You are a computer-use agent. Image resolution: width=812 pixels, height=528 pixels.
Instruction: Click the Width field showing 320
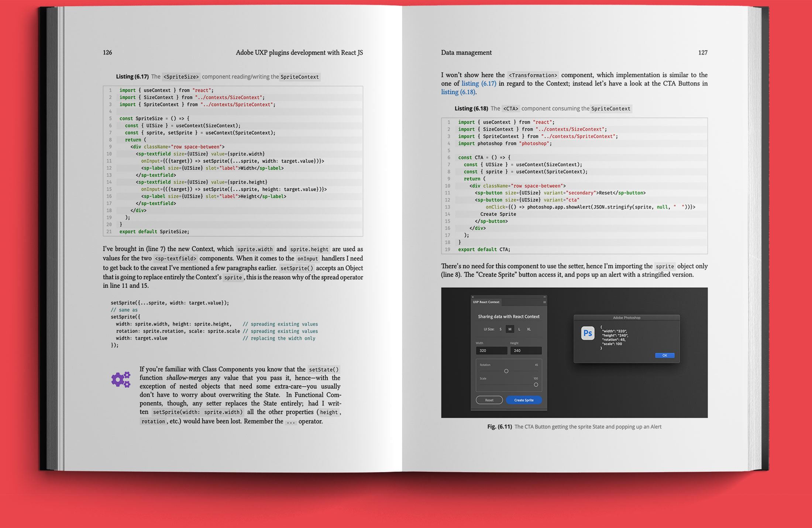(491, 351)
